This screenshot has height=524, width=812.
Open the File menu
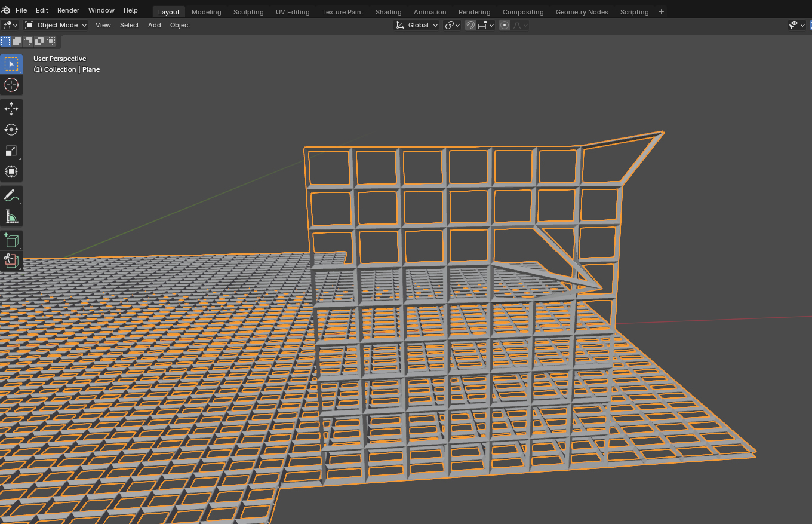click(x=21, y=11)
